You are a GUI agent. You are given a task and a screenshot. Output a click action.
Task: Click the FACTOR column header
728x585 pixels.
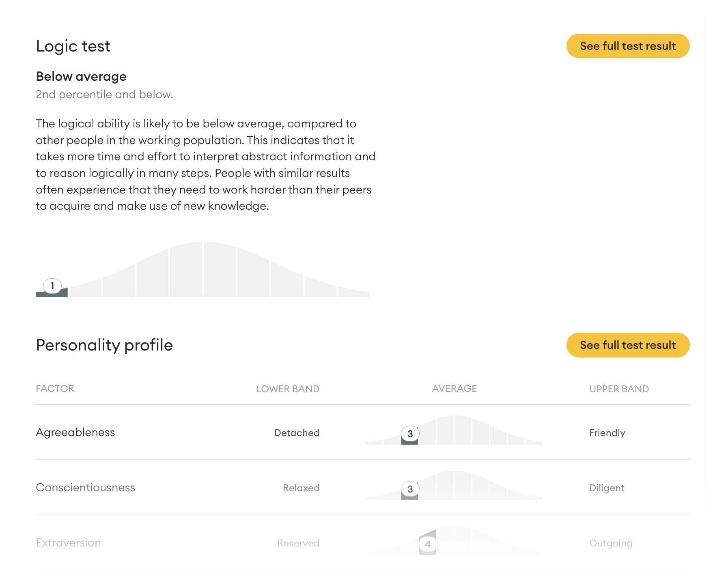click(x=55, y=389)
